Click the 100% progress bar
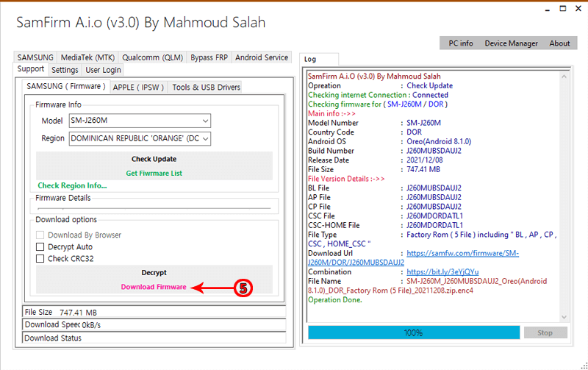The width and height of the screenshot is (588, 370). 412,332
